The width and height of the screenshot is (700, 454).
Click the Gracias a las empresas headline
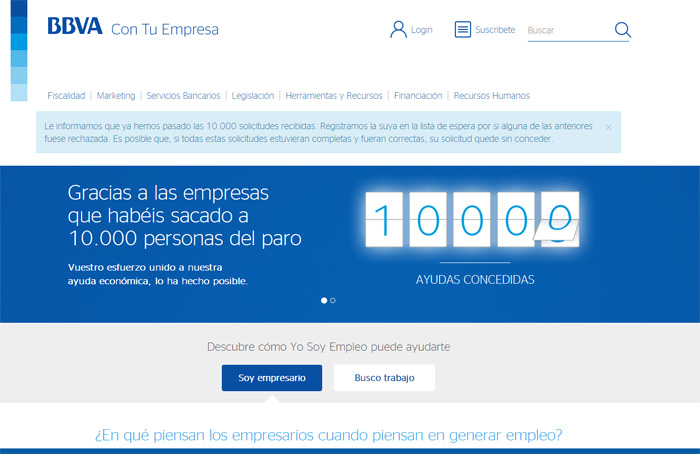click(x=184, y=216)
